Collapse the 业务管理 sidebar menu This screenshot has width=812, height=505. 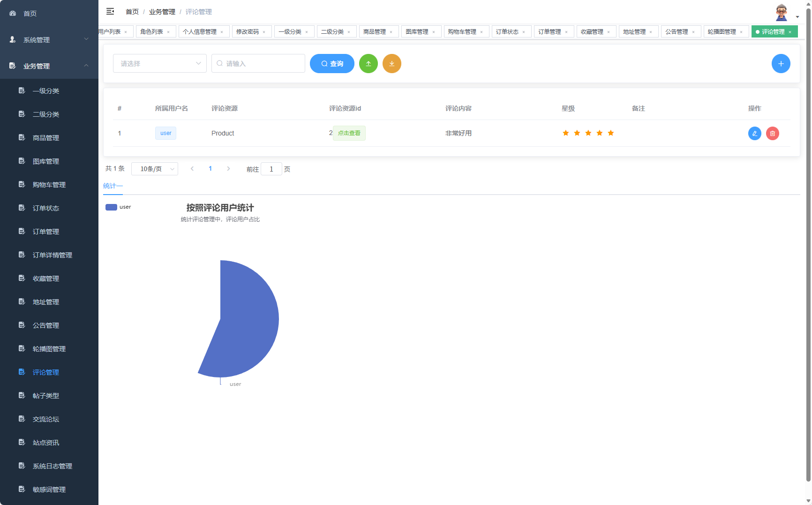[49, 66]
